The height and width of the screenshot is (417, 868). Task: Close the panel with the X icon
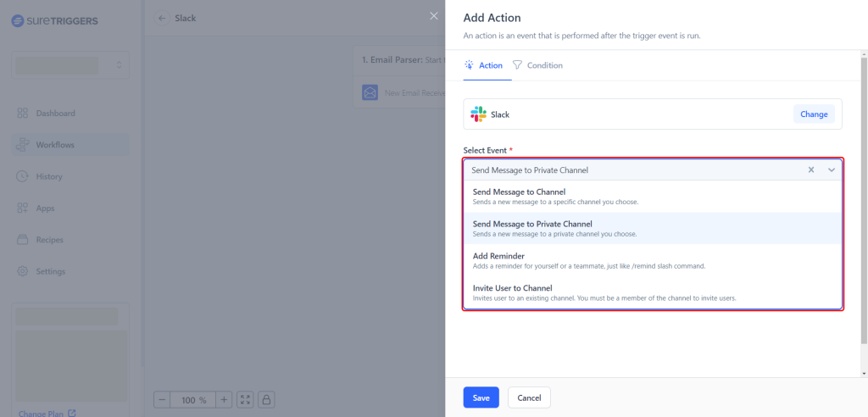[434, 16]
